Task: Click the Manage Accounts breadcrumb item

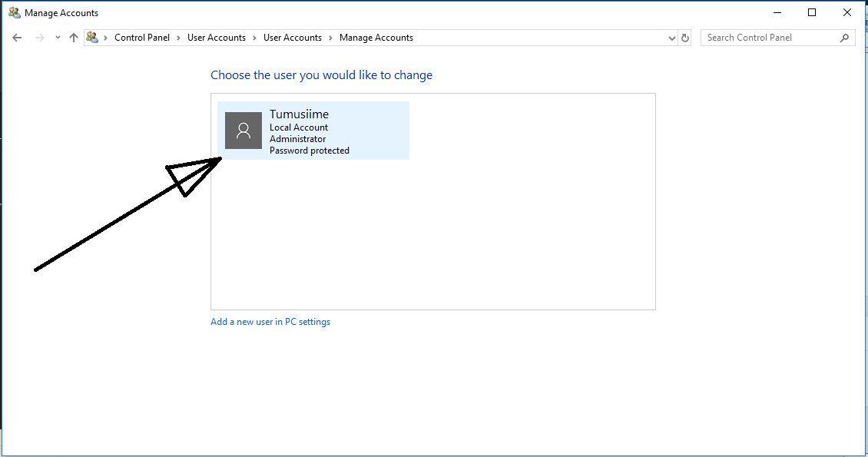Action: [376, 37]
